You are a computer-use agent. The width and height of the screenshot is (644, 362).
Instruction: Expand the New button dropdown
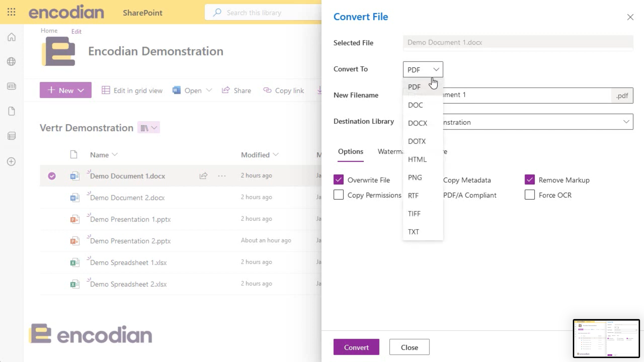pyautogui.click(x=81, y=90)
